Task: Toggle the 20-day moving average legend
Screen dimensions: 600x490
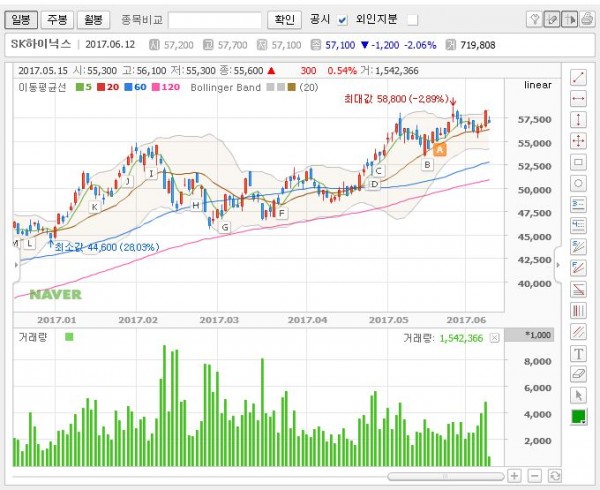Action: coord(108,87)
